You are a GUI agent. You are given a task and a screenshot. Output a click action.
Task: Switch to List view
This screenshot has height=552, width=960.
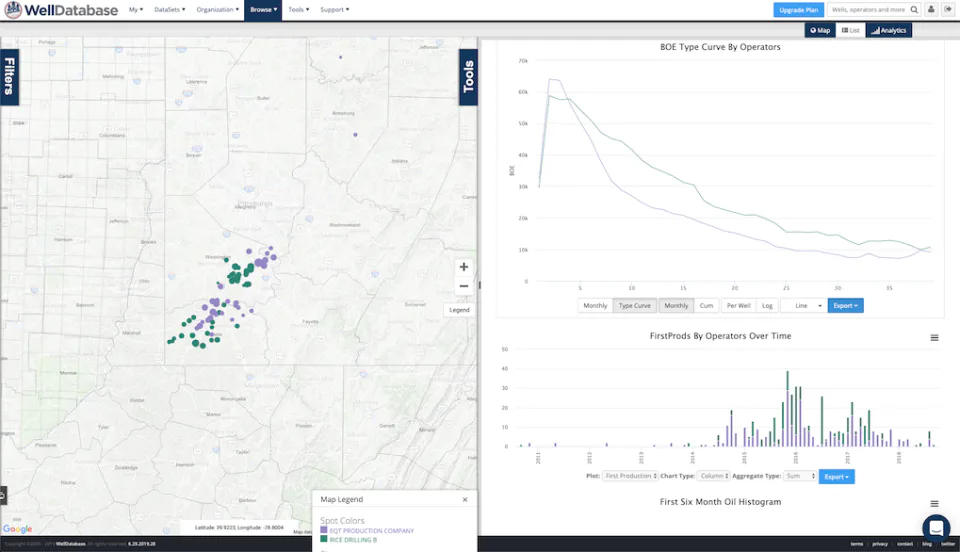pos(850,31)
